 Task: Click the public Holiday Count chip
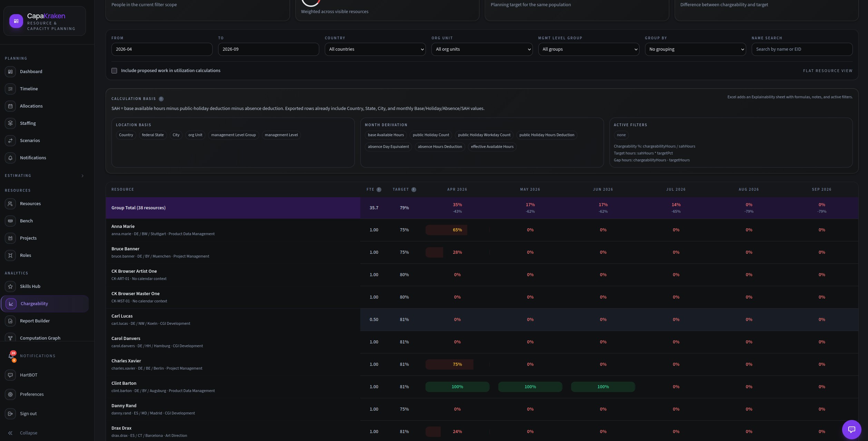pyautogui.click(x=431, y=135)
